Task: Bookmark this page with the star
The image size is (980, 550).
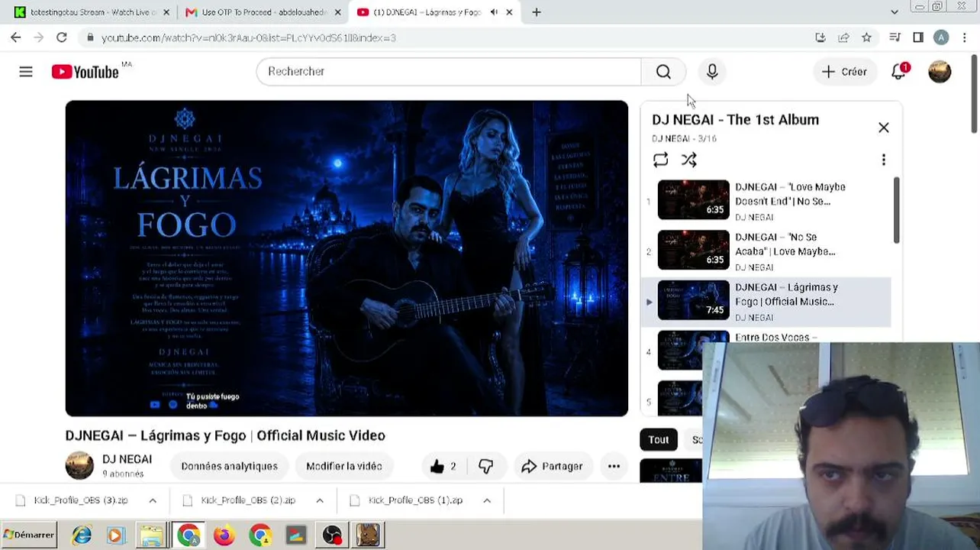Action: pyautogui.click(x=867, y=37)
